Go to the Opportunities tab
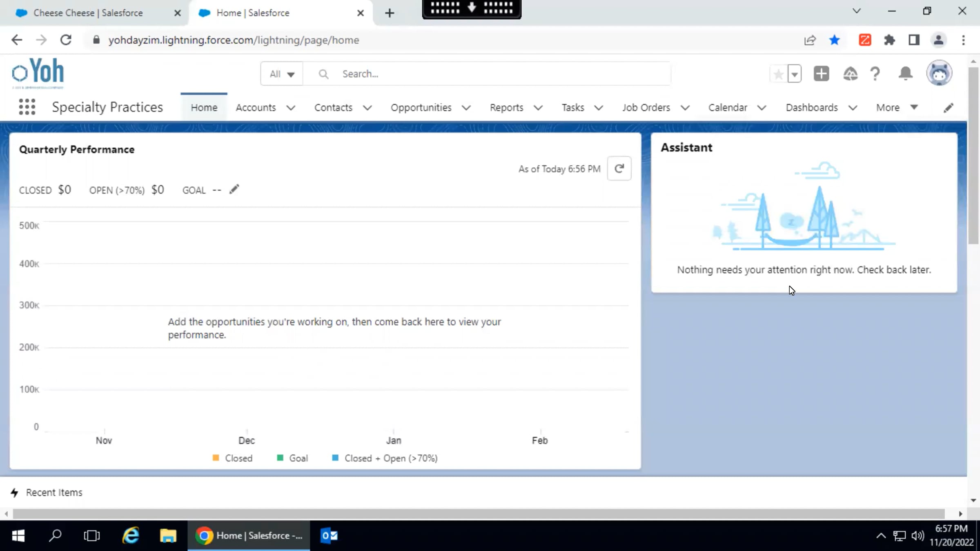 pyautogui.click(x=421, y=108)
